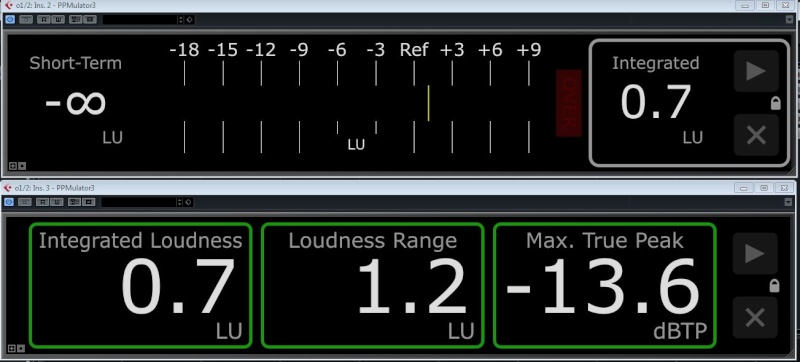Open the functions dropdown arrow in Ins. 2 window
Viewport: 800px width, 362px height.
coord(790,20)
